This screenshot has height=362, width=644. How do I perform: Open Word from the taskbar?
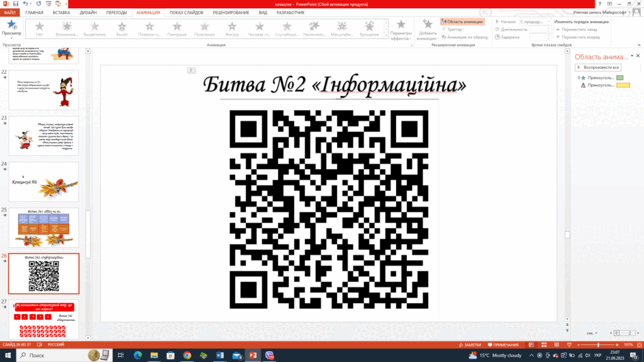220,355
